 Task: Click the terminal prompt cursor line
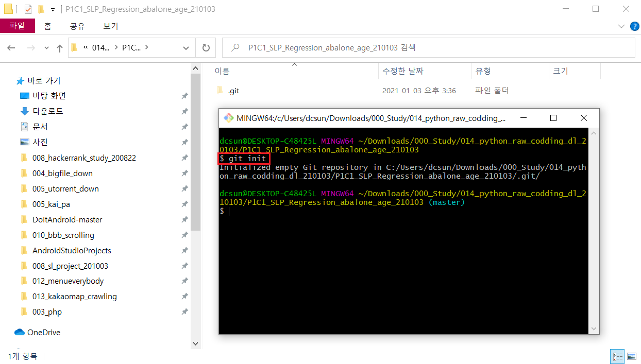pyautogui.click(x=225, y=211)
